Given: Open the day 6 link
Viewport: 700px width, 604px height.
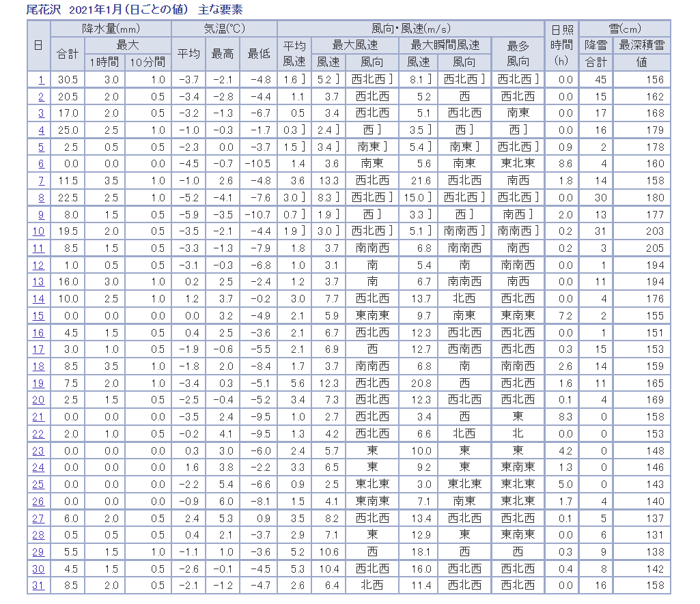Looking at the screenshot, I should coord(41,164).
